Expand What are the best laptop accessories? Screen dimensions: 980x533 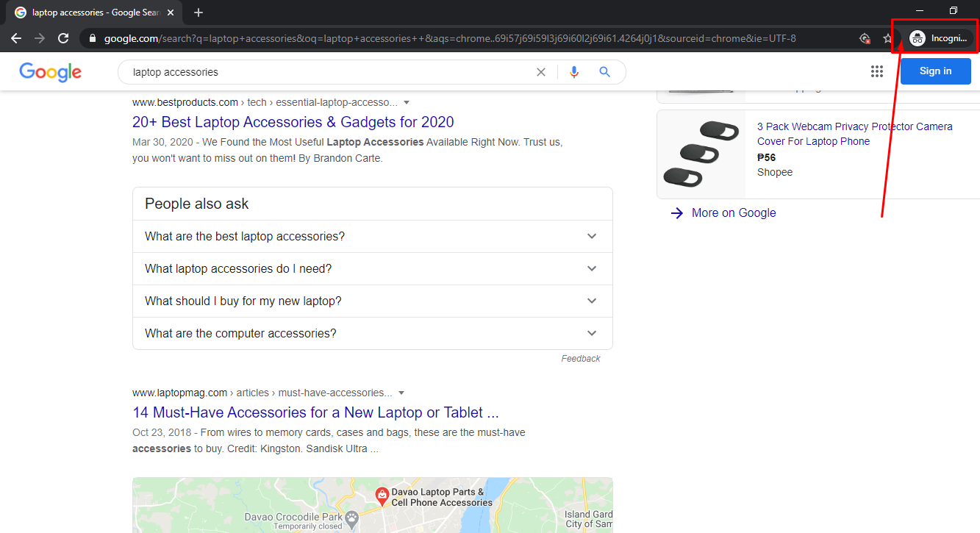(372, 237)
